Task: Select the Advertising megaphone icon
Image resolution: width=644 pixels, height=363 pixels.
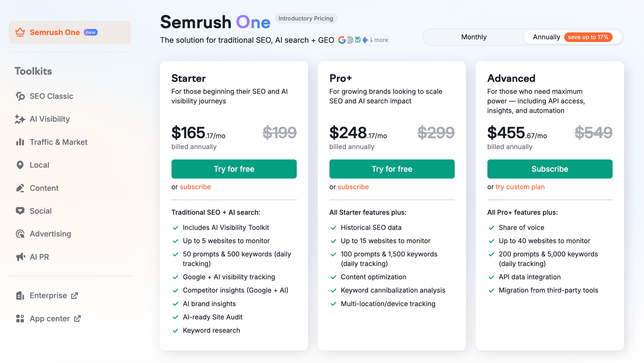Action: [20, 234]
